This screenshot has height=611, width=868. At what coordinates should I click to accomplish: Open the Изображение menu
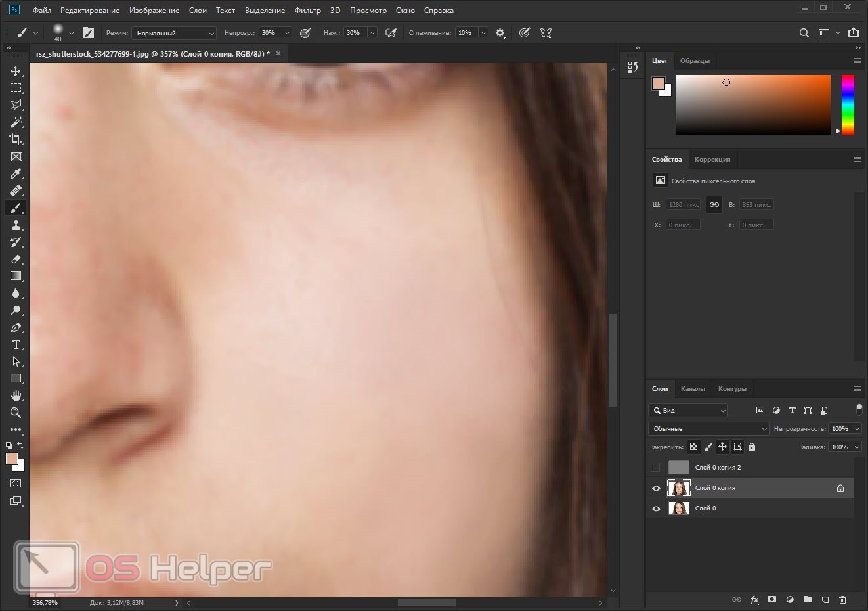coord(154,11)
